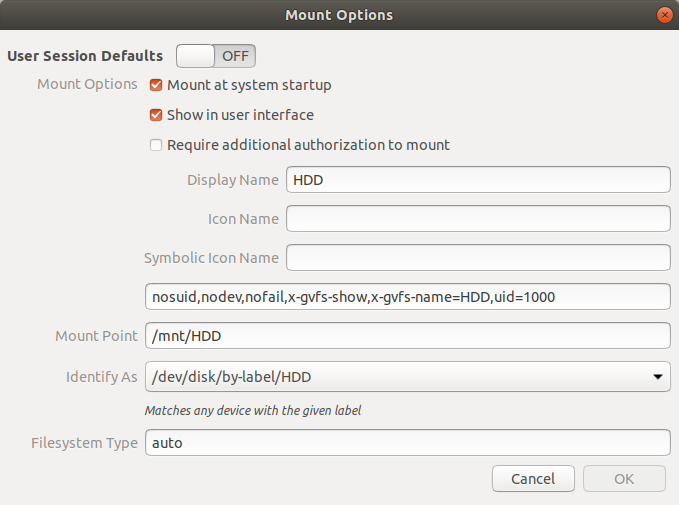Screen dimensions: 679x505
Task: Click the Display Name field containing HDD
Action: point(478,180)
